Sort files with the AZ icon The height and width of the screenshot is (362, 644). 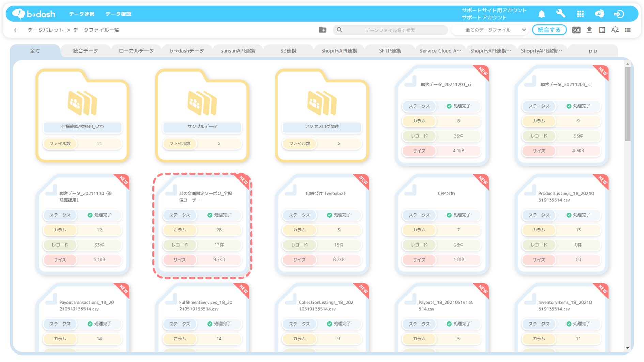(615, 30)
